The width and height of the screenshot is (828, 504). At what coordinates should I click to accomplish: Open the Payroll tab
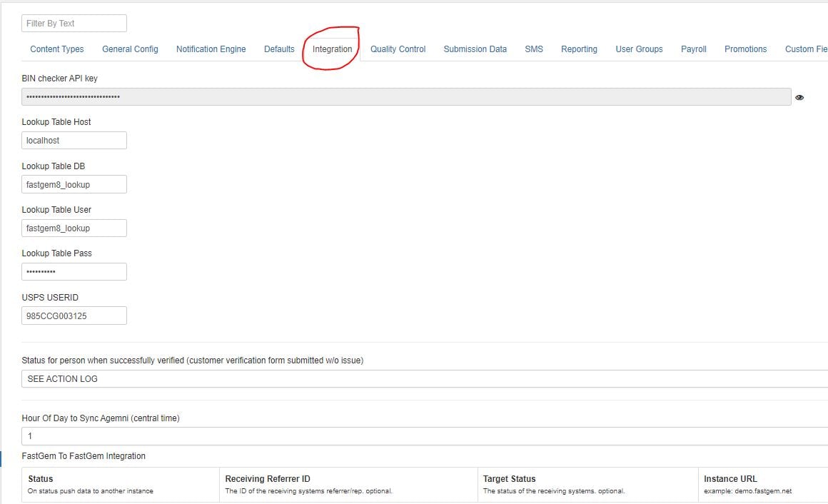tap(693, 49)
